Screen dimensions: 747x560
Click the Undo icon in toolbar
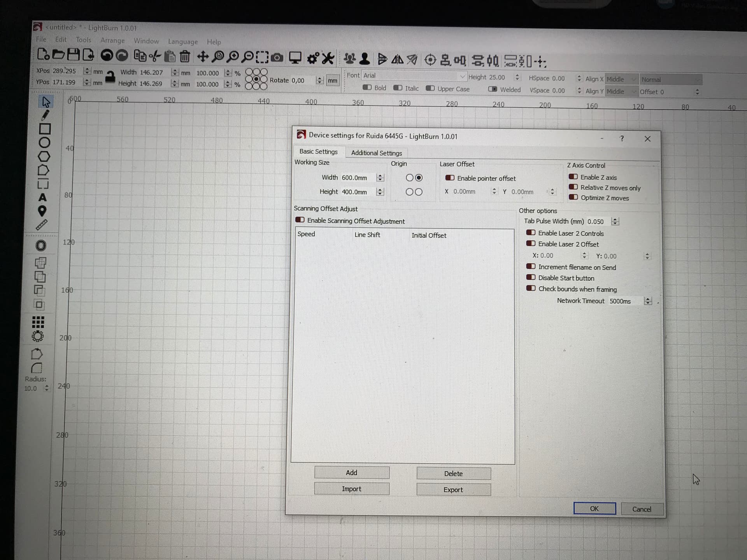[107, 55]
